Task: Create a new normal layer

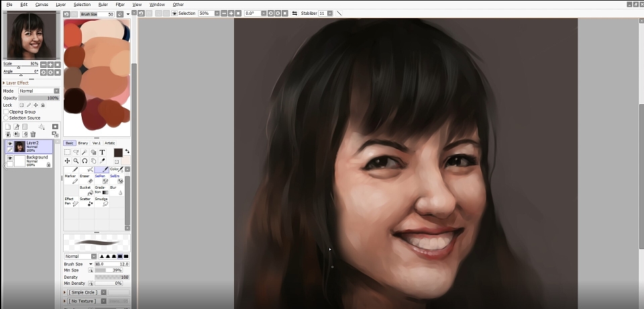Action: tap(8, 127)
